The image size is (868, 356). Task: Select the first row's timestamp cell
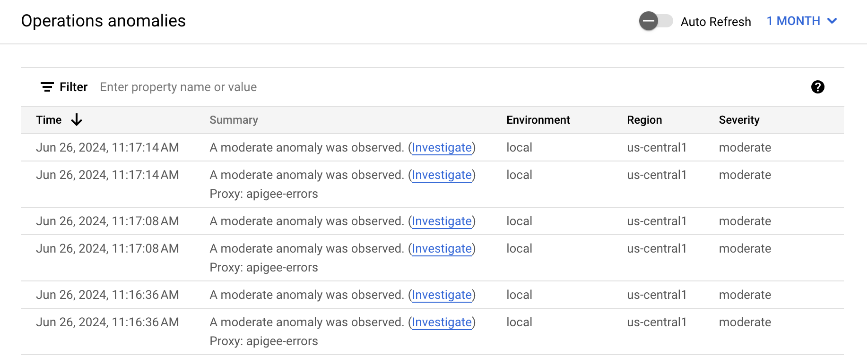tap(107, 147)
